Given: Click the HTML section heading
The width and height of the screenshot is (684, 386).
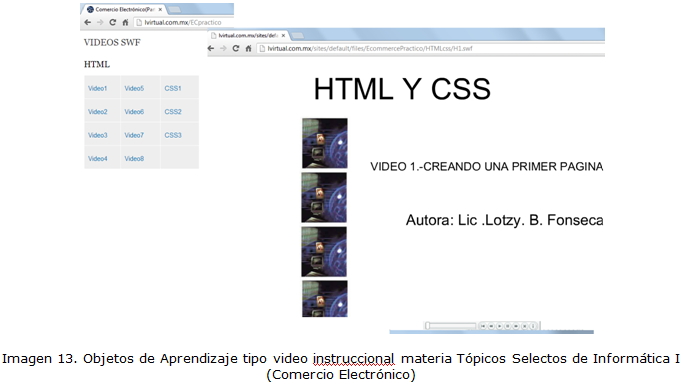Looking at the screenshot, I should coord(97,64).
